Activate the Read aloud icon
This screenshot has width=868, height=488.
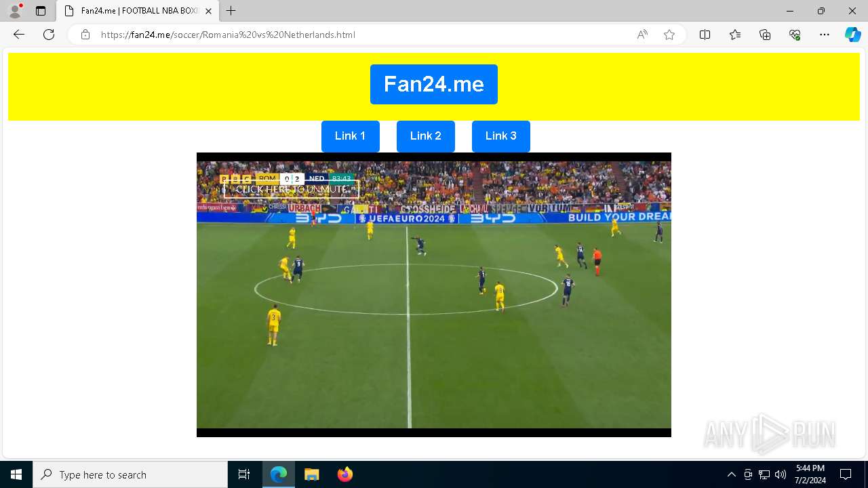[642, 35]
